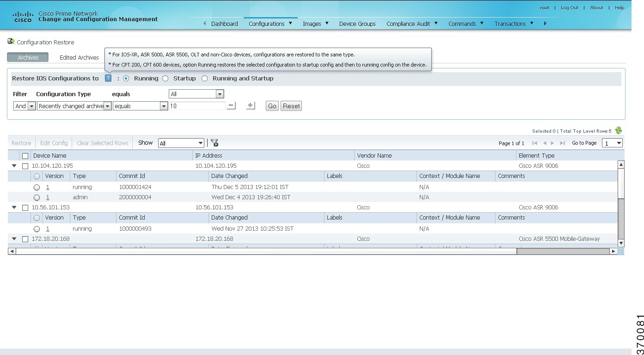
Task: Click Edit Config button
Action: pos(54,143)
